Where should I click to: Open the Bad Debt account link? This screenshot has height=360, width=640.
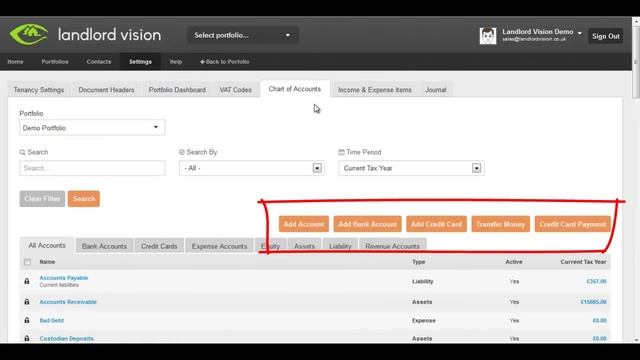(52, 320)
